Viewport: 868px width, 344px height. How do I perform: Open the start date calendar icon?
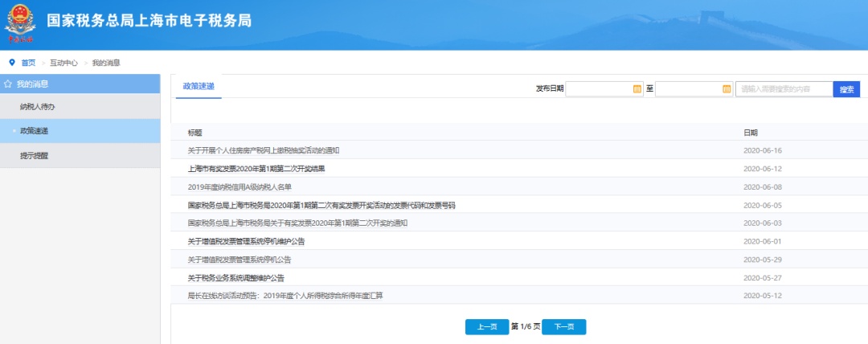coord(637,88)
